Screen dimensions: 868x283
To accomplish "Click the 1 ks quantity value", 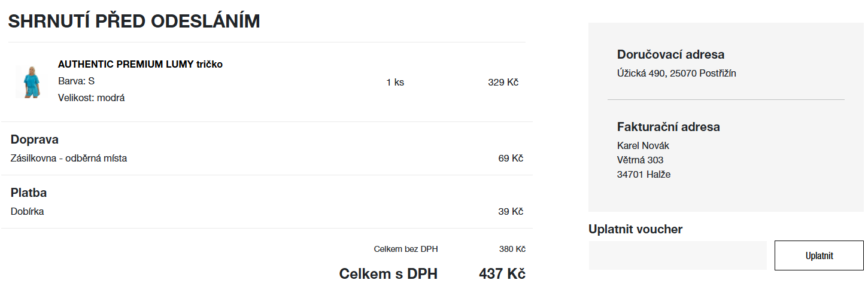I will point(395,82).
